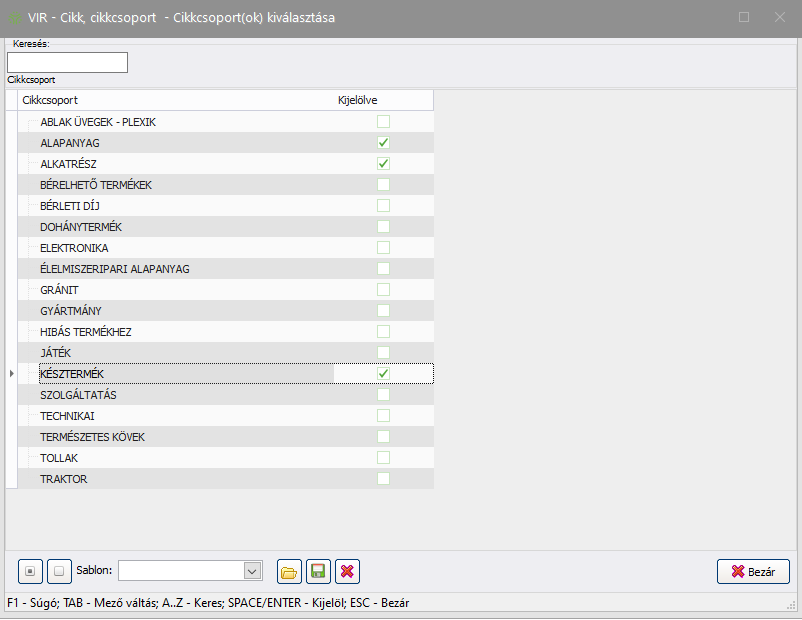
Task: Click the select all rows button
Action: point(31,571)
